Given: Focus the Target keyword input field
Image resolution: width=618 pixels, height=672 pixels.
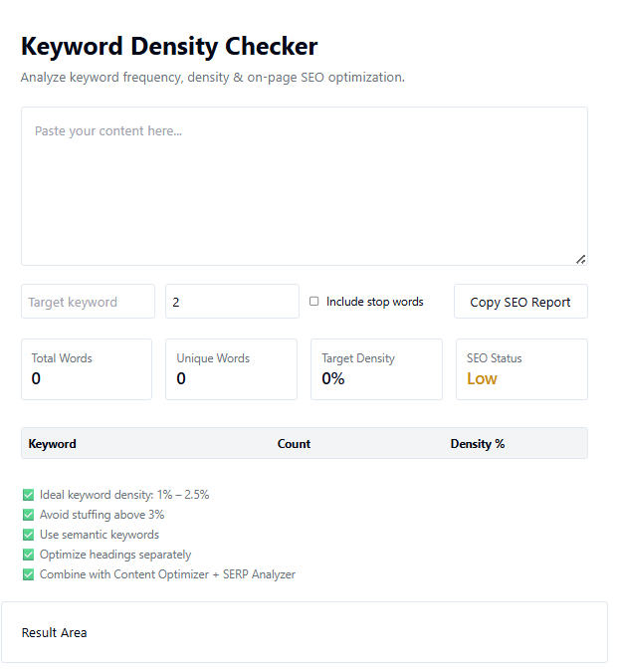Looking at the screenshot, I should click(x=88, y=302).
